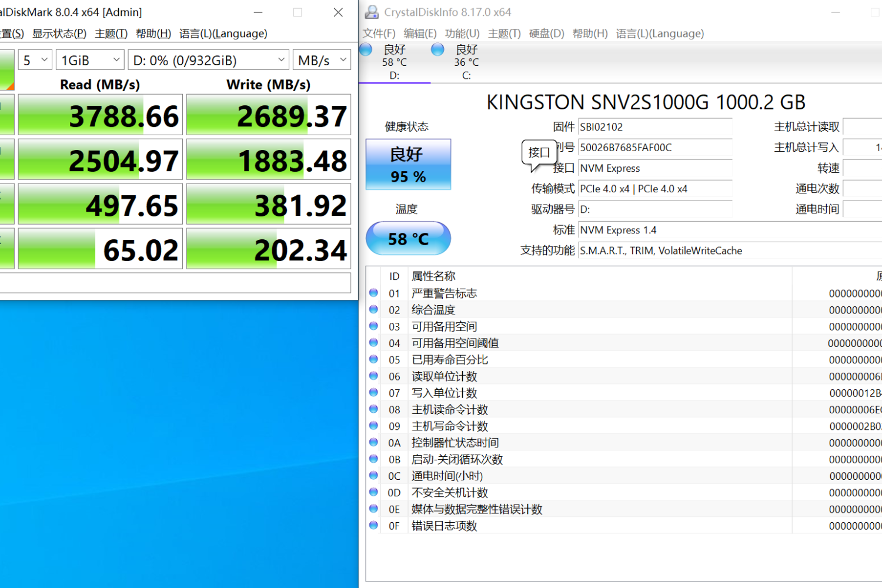Minimize the CrystalDiskMark window
Image resolution: width=882 pixels, height=588 pixels.
pos(258,12)
